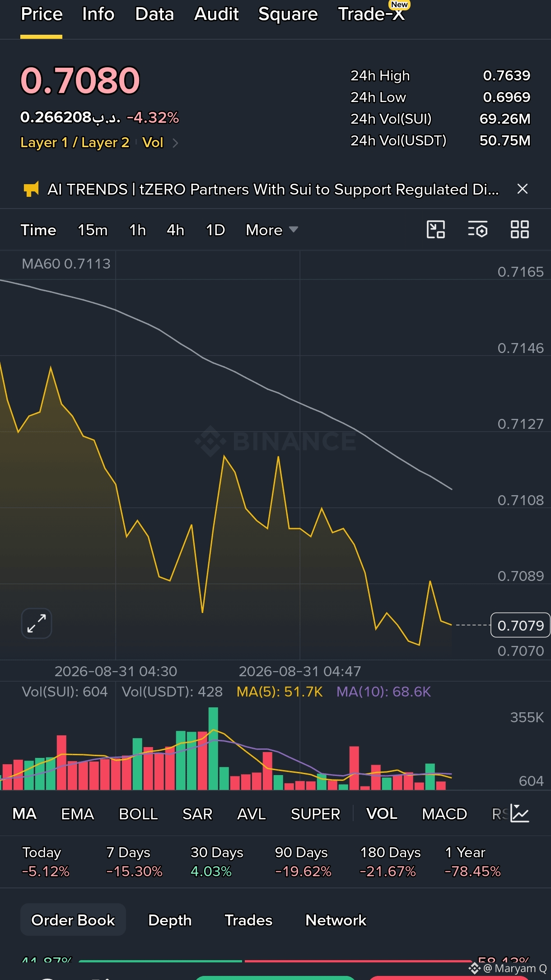
Task: Toggle the MACD sub-indicator
Action: (x=444, y=814)
